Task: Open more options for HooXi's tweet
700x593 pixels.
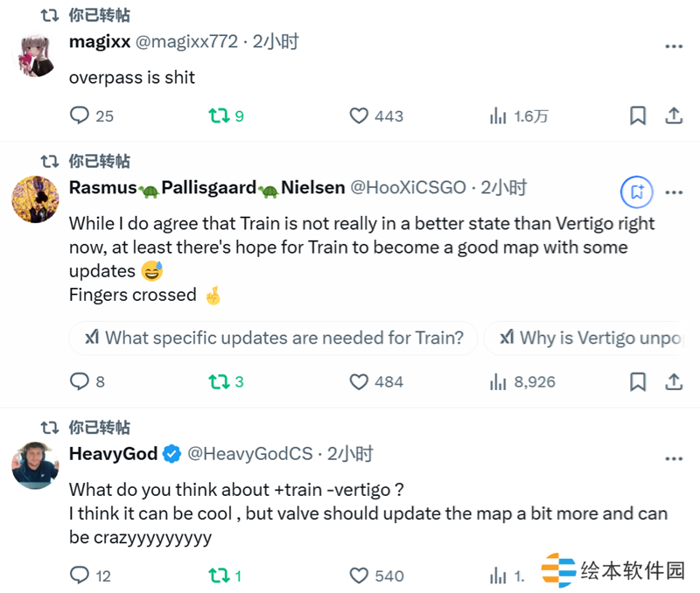Action: 674,192
